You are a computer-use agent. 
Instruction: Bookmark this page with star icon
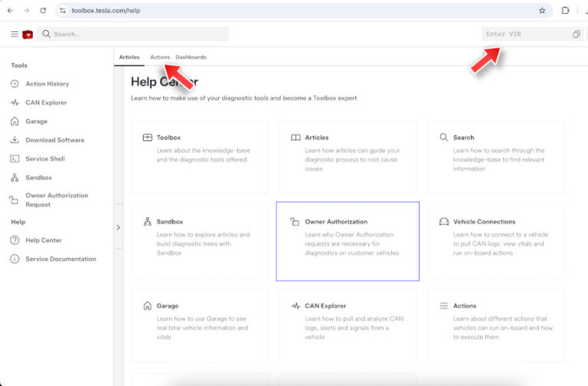coord(542,11)
